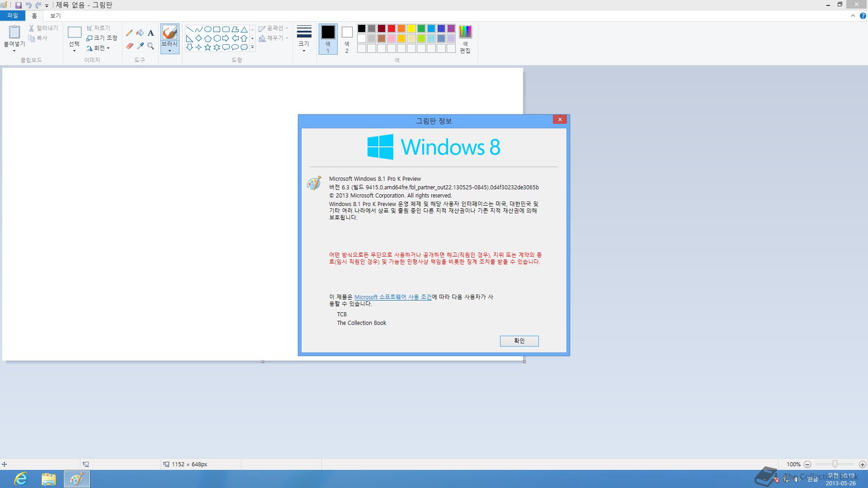
Task: Activate Color 2 (색 2) button
Action: 347,39
